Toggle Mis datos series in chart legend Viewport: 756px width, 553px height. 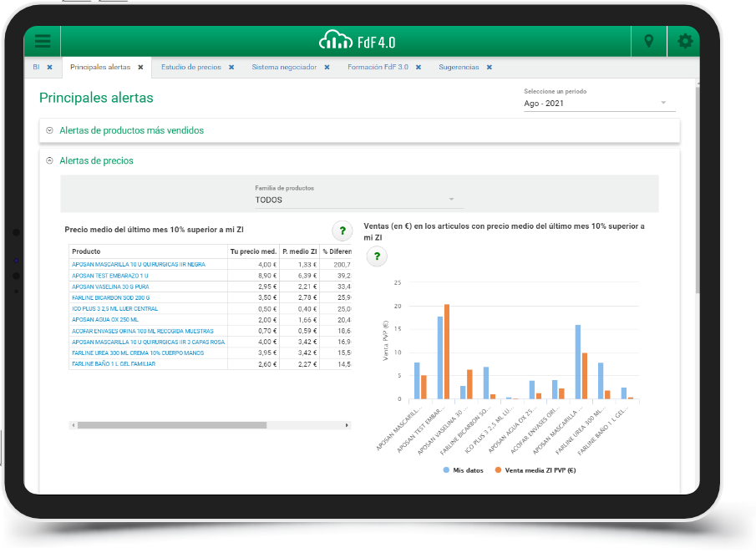point(462,470)
